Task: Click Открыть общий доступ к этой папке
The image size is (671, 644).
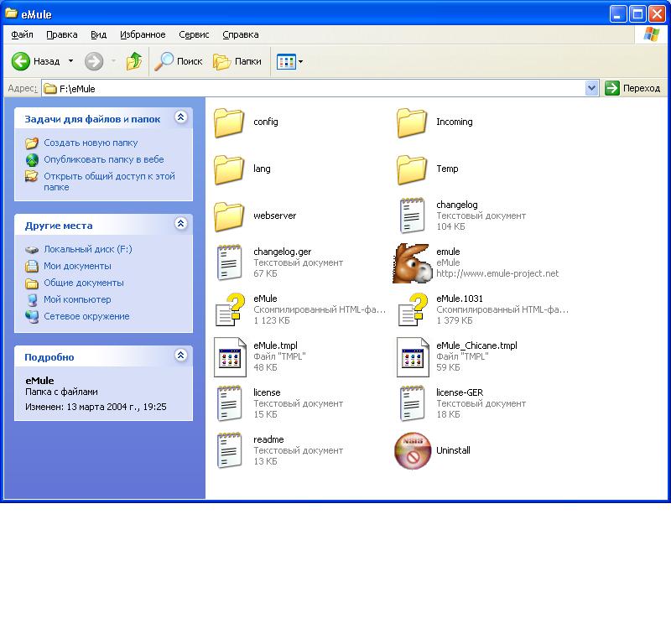Action: click(110, 182)
